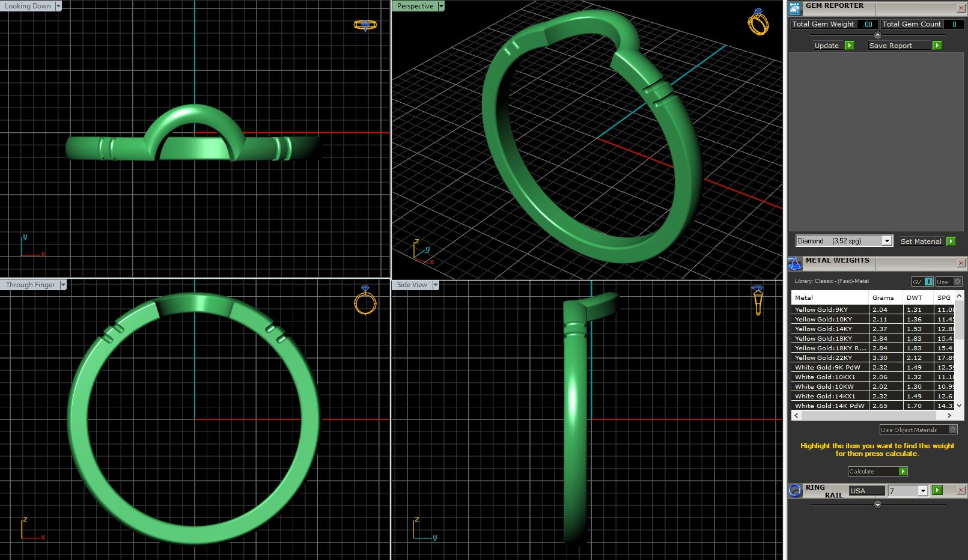Enable Use Object Materials option
Viewport: 968px width, 560px height.
(x=952, y=430)
